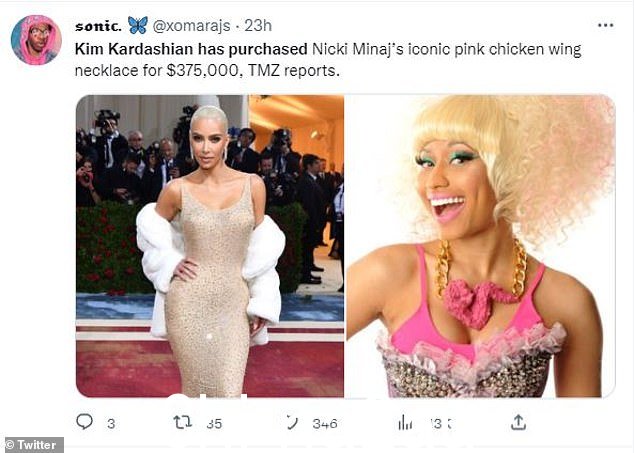Open the view analytics bar chart icon
Image resolution: width=634 pixels, height=453 pixels.
(405, 423)
